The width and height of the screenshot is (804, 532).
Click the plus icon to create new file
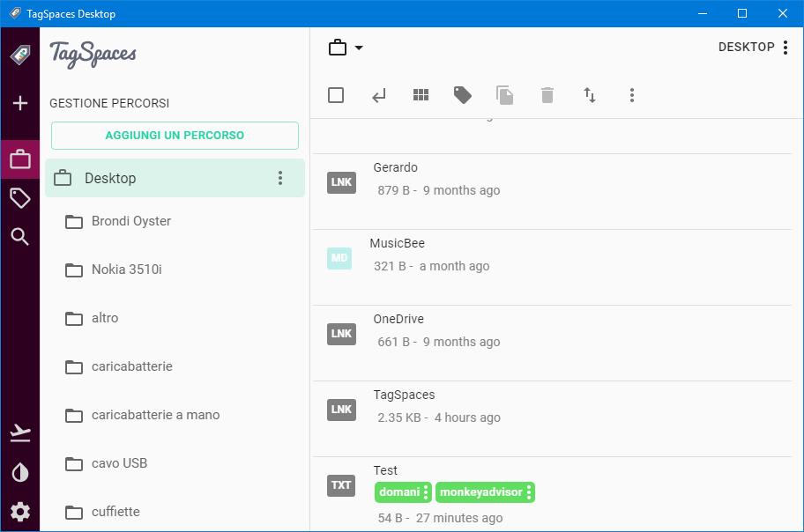(20, 103)
